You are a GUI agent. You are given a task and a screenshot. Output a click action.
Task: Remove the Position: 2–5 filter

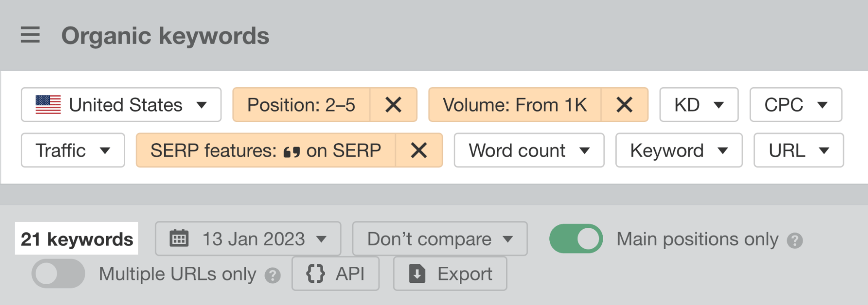(x=393, y=105)
